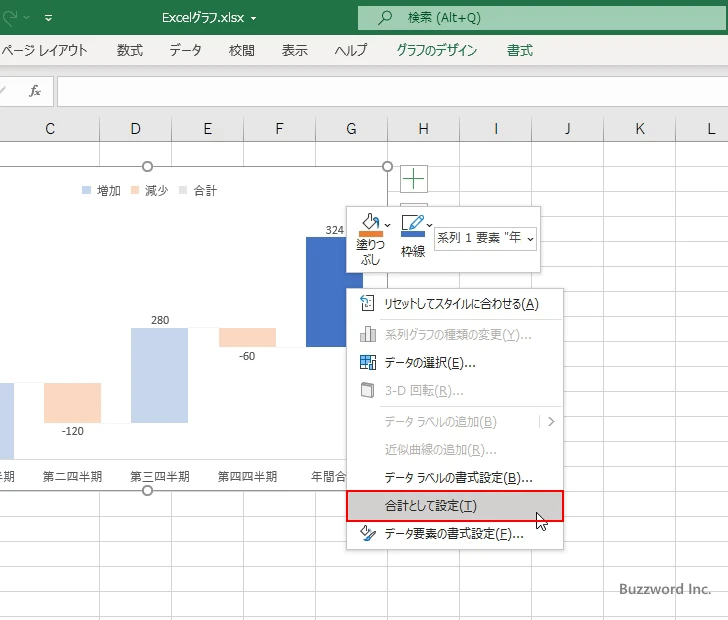This screenshot has height=620, width=728.
Task: Click the select-data table icon
Action: [368, 362]
